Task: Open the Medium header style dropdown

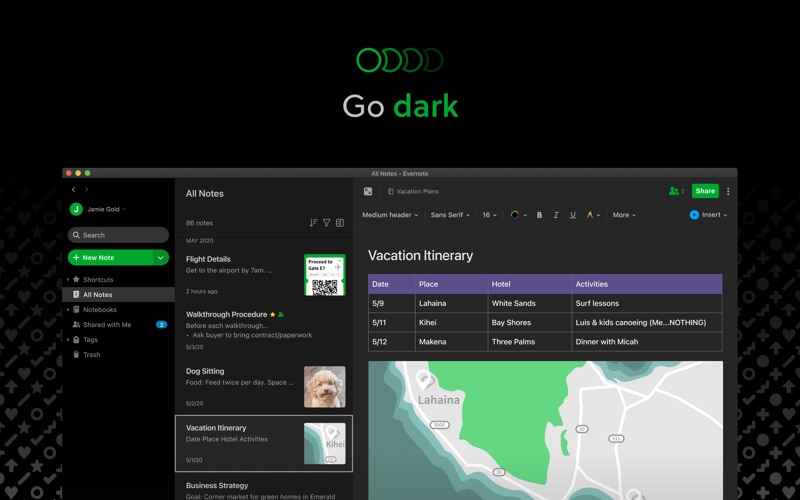Action: pyautogui.click(x=390, y=215)
